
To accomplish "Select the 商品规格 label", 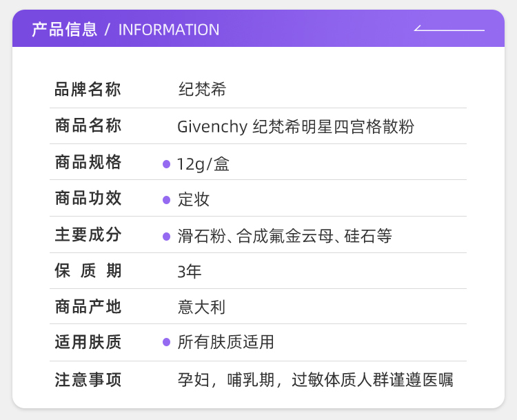I will 88,163.
